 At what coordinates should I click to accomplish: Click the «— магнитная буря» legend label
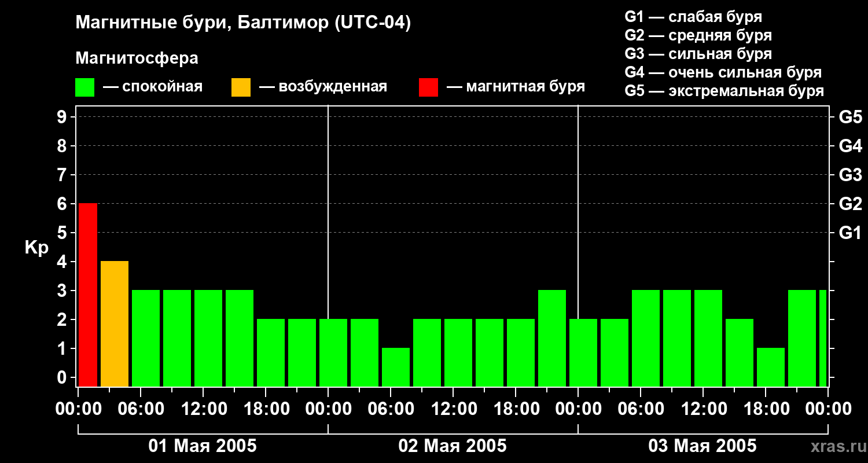tap(516, 87)
